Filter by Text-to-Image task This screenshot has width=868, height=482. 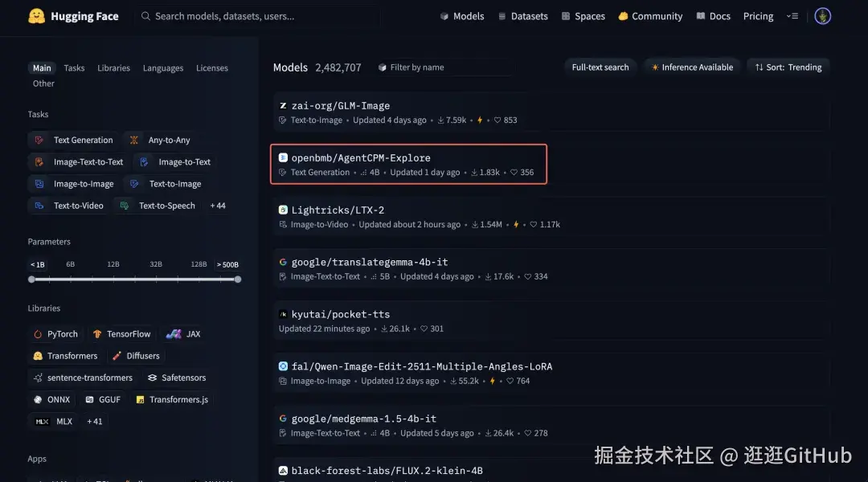point(166,184)
